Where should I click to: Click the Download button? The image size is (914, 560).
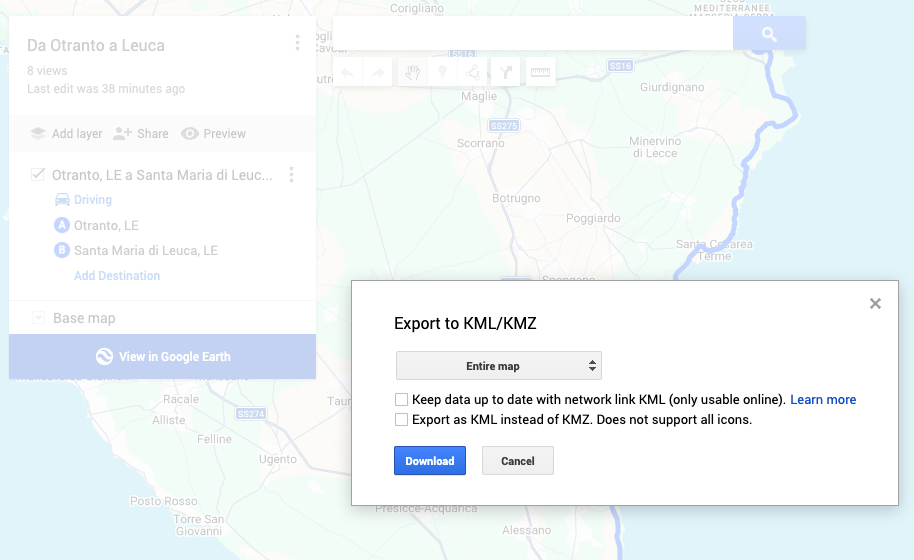point(430,461)
